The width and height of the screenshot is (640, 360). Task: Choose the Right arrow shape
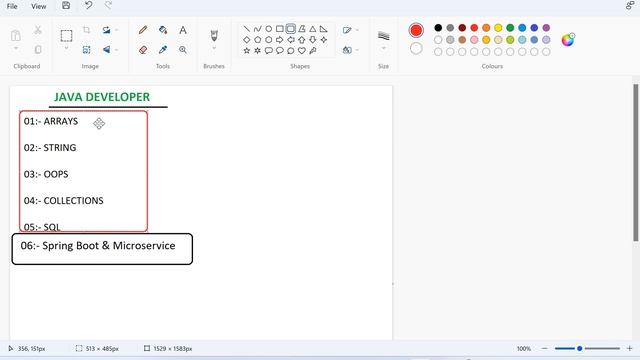tap(280, 40)
